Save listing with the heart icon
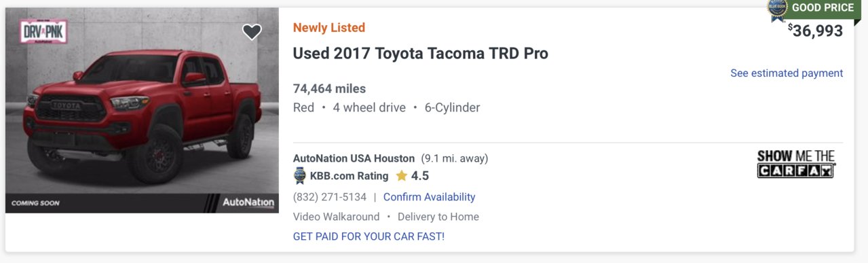The height and width of the screenshot is (263, 868). click(x=252, y=32)
